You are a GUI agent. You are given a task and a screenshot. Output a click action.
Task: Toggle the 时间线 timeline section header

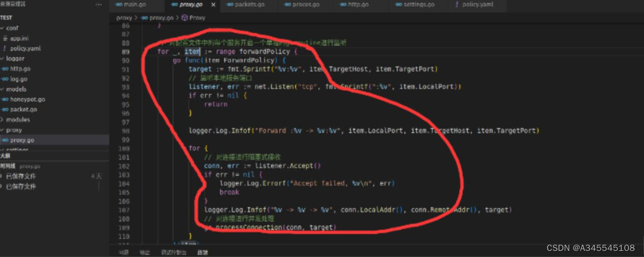(x=54, y=166)
